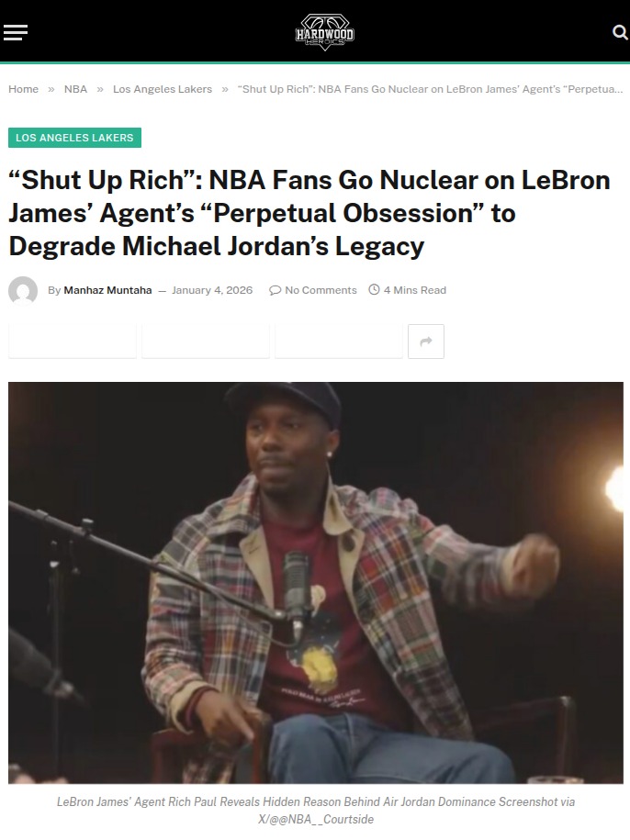Click the article headline text
This screenshot has height=840, width=630.
coord(309,213)
